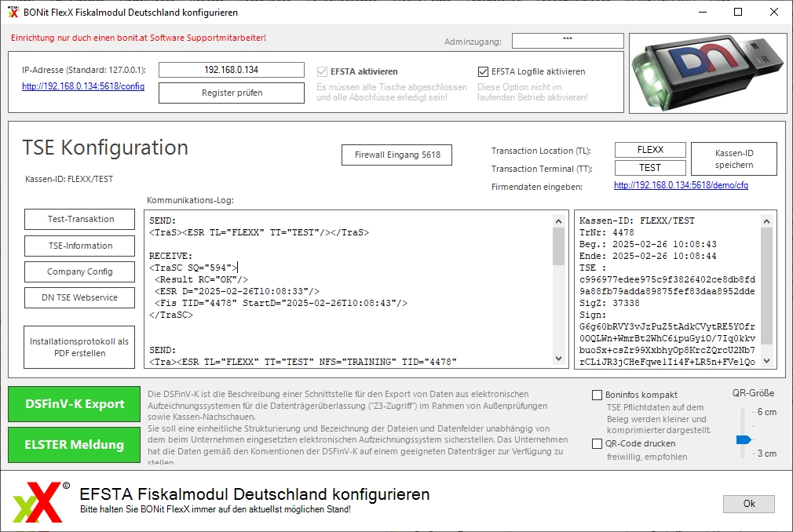Click Kassen-ID: FLEXX/TEST label under heading
The image size is (793, 532).
click(69, 179)
